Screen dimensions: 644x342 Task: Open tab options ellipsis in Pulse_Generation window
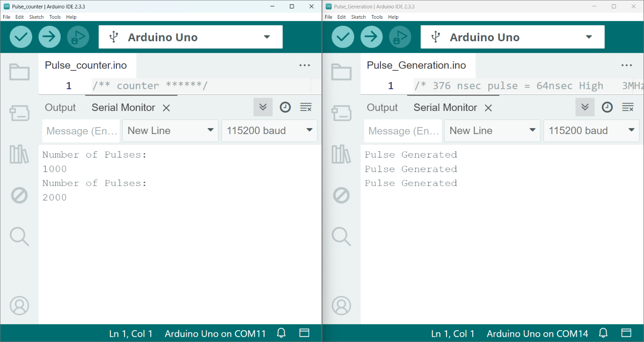(x=627, y=65)
